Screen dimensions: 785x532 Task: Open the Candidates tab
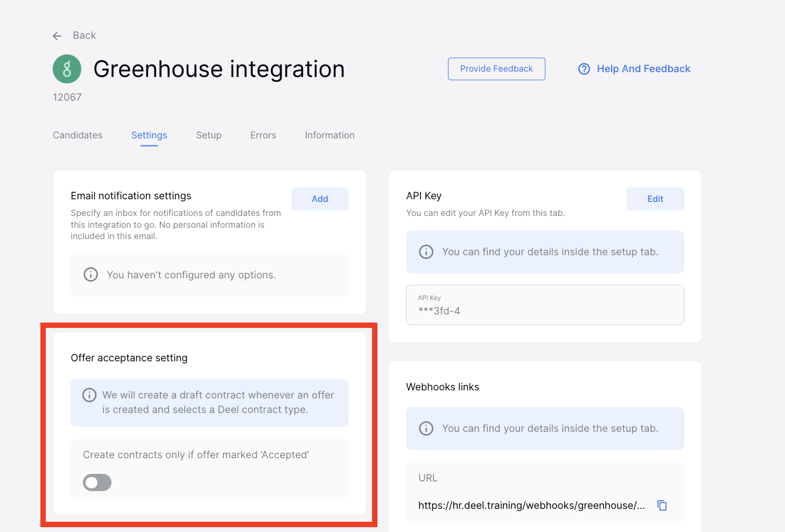pyautogui.click(x=78, y=135)
